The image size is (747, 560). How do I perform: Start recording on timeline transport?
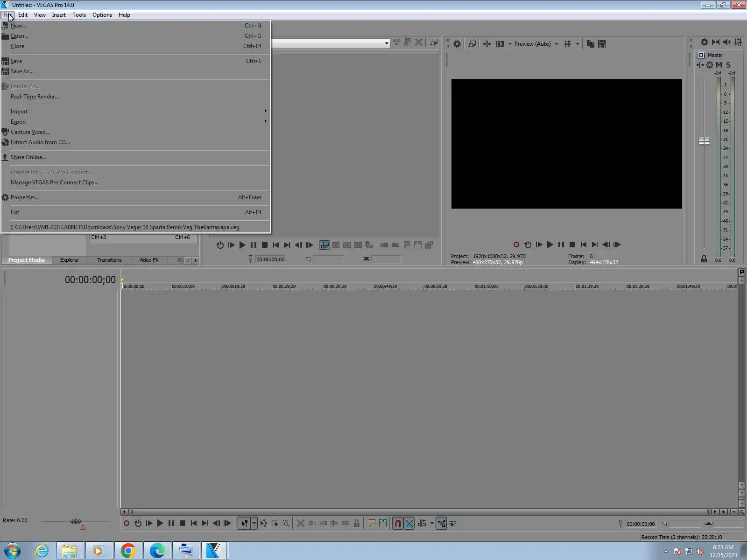[x=127, y=524]
